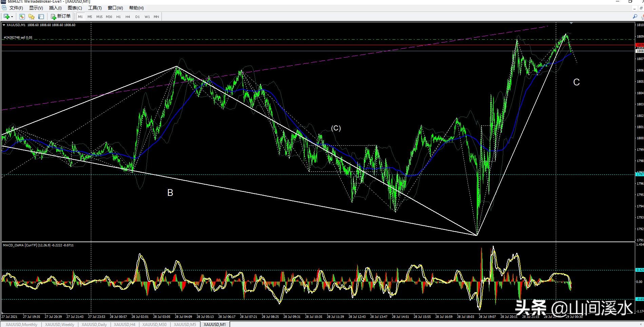The width and height of the screenshot is (644, 327).
Task: Switch chart to W1 timeframe
Action: pyautogui.click(x=147, y=17)
